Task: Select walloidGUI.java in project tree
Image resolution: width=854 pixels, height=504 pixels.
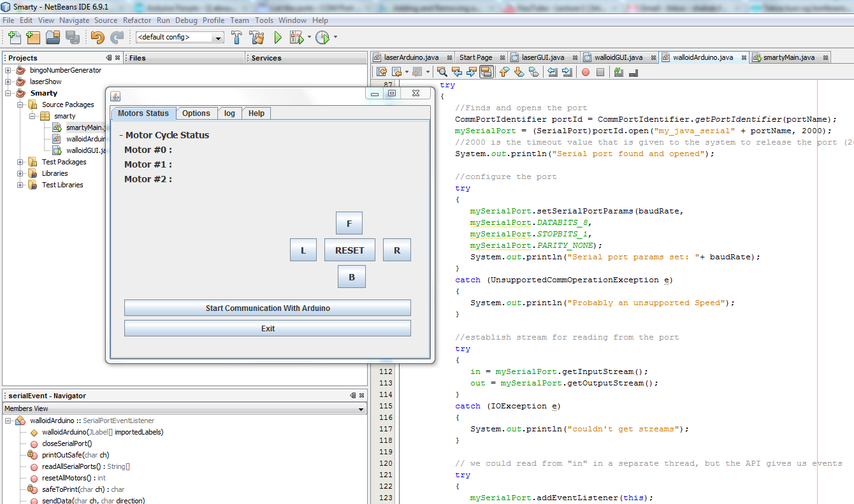Action: [85, 150]
